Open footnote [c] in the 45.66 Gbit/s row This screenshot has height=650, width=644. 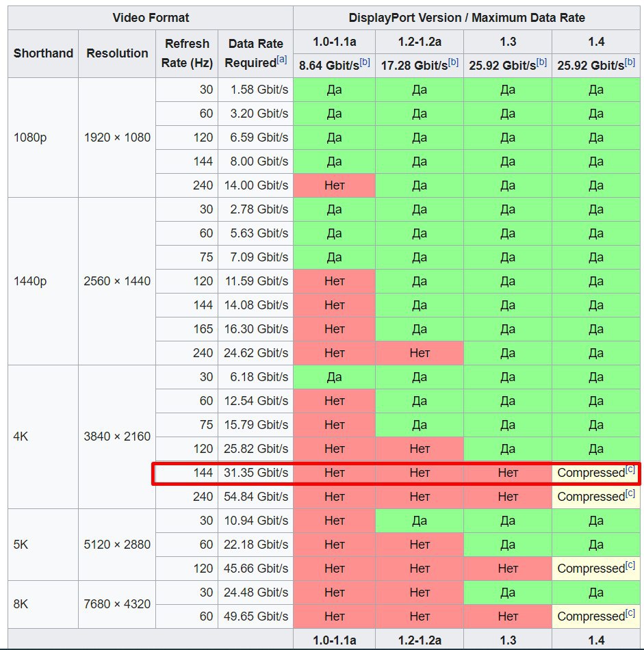(630, 565)
